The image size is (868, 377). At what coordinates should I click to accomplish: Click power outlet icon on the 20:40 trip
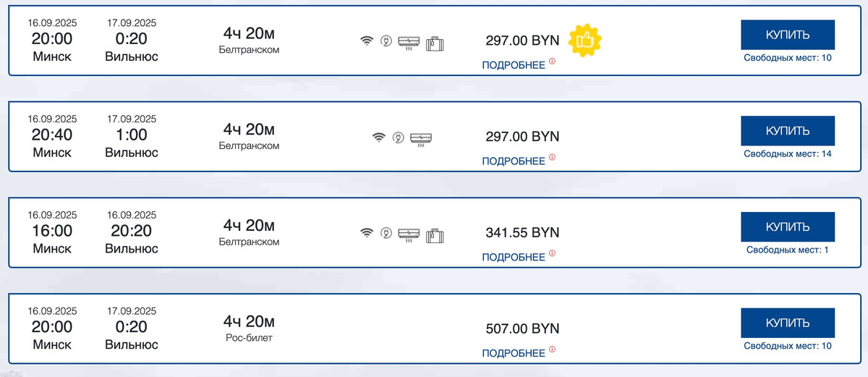point(397,137)
